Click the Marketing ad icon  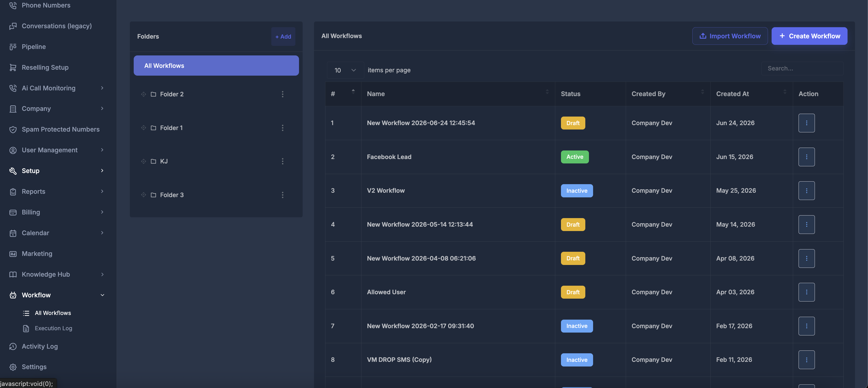tap(13, 254)
